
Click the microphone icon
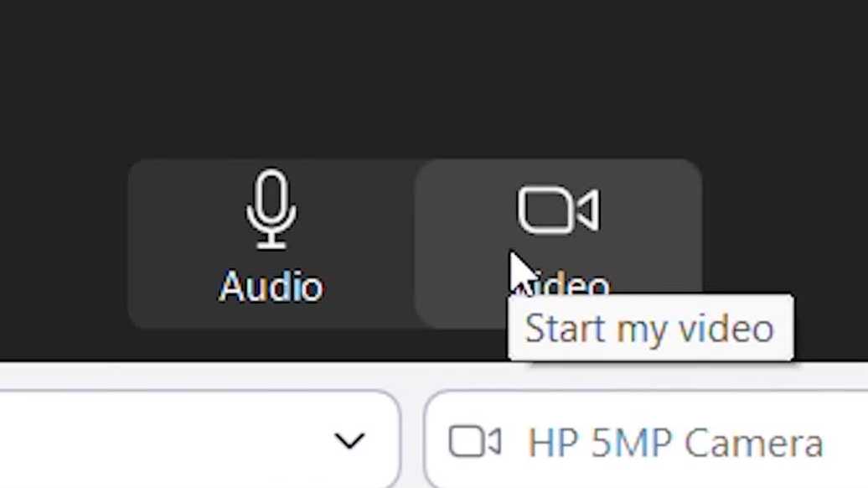pyautogui.click(x=271, y=209)
